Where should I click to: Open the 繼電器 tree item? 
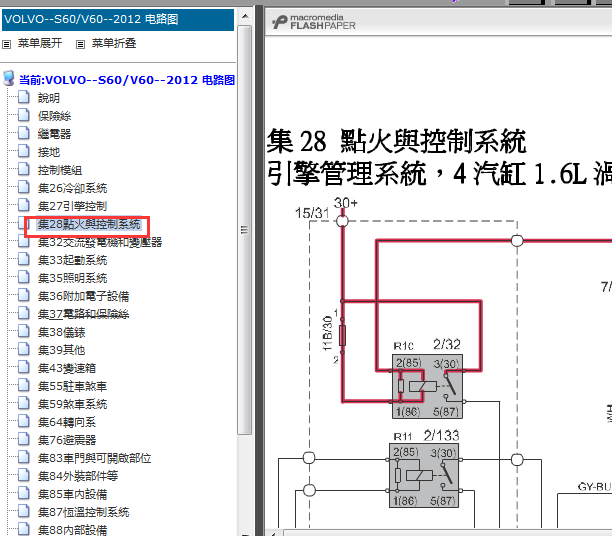pyautogui.click(x=54, y=134)
